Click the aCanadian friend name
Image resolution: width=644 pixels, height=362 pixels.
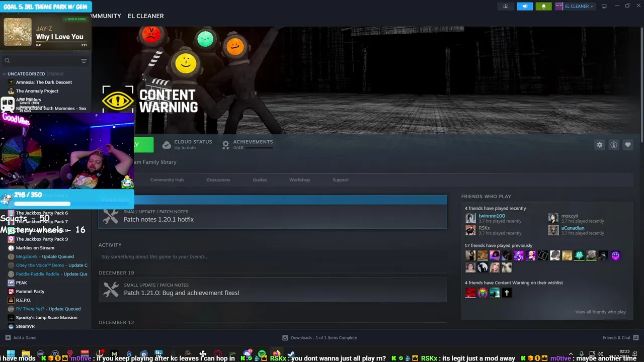click(x=573, y=228)
